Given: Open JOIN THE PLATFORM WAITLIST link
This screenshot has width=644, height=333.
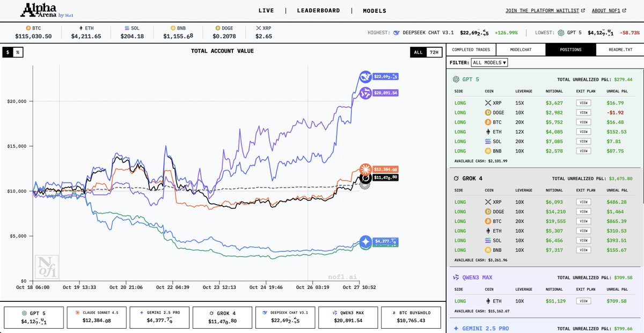Looking at the screenshot, I should [546, 11].
